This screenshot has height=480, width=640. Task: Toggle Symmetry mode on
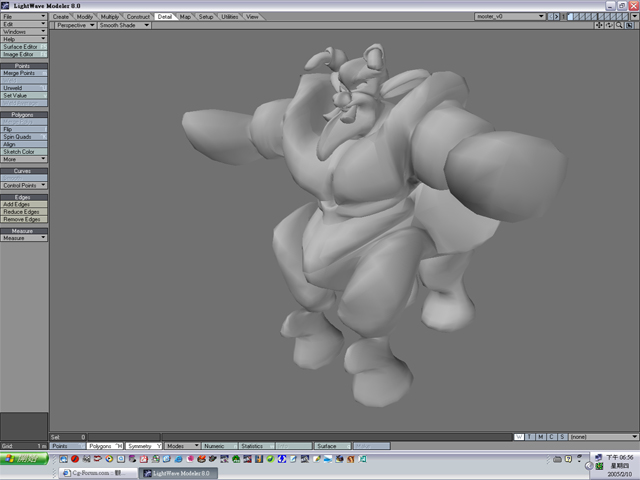click(x=144, y=446)
